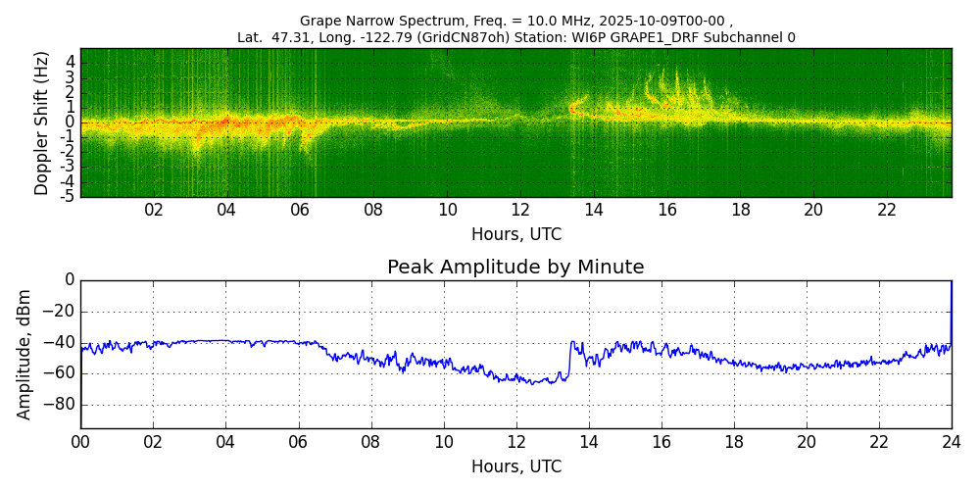The image size is (980, 490).
Task: Click the "Amplitude, dBm" axis label
Action: pyautogui.click(x=25, y=354)
